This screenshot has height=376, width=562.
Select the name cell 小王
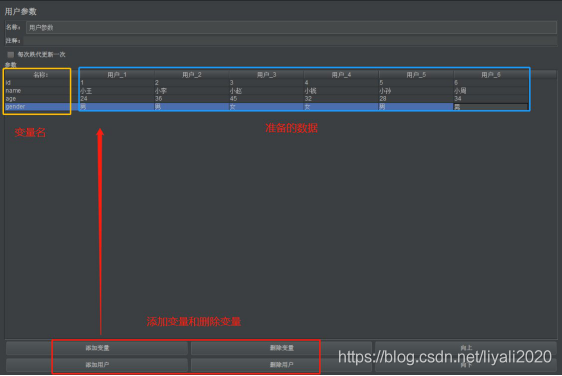click(117, 91)
